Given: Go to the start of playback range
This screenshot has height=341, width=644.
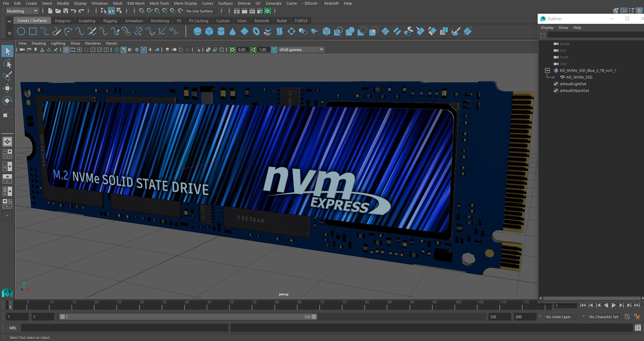Looking at the screenshot, I should (583, 305).
